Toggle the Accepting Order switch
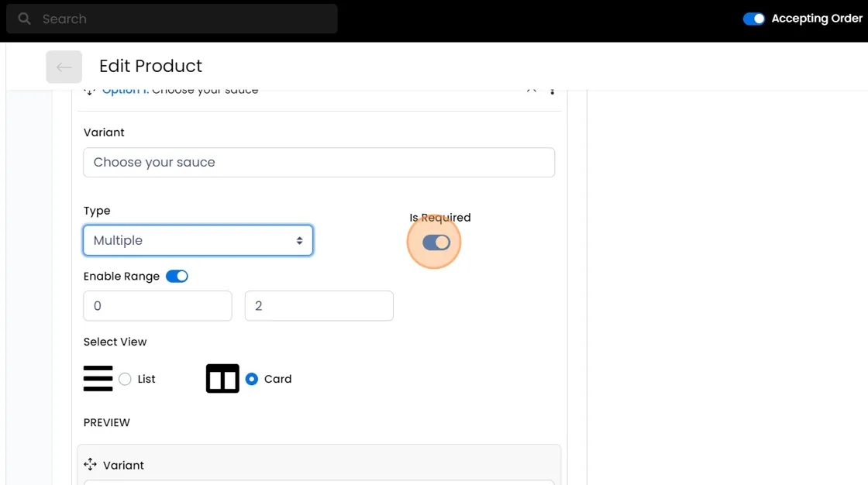Viewport: 868px width, 485px height. [753, 19]
